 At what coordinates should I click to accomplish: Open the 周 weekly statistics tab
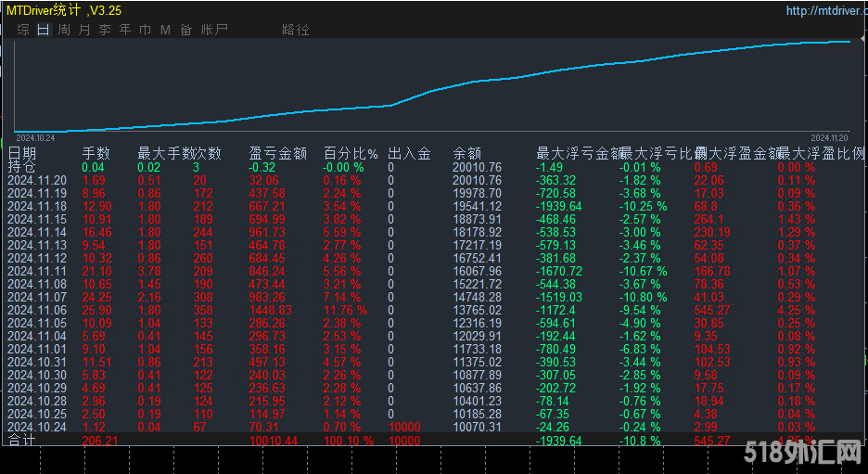(64, 30)
